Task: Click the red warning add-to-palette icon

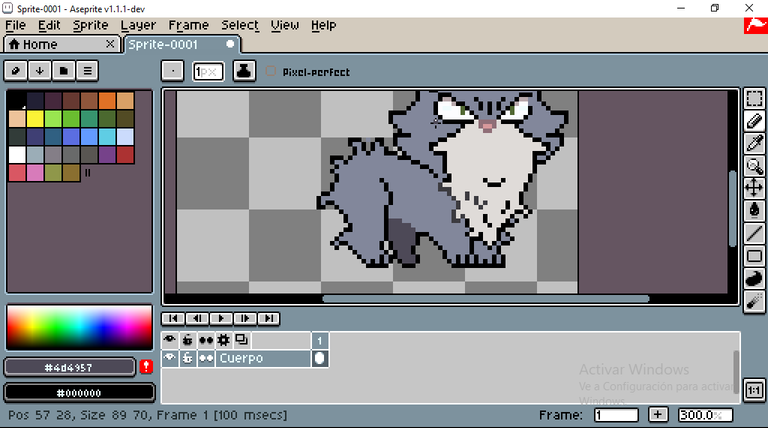Action: pyautogui.click(x=146, y=367)
